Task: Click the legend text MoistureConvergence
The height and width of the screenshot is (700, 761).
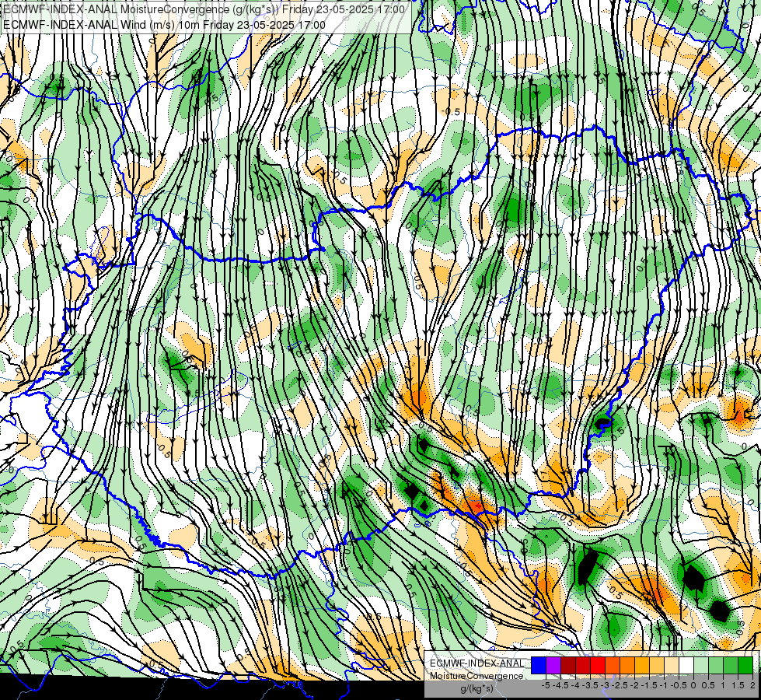Action: point(476,676)
